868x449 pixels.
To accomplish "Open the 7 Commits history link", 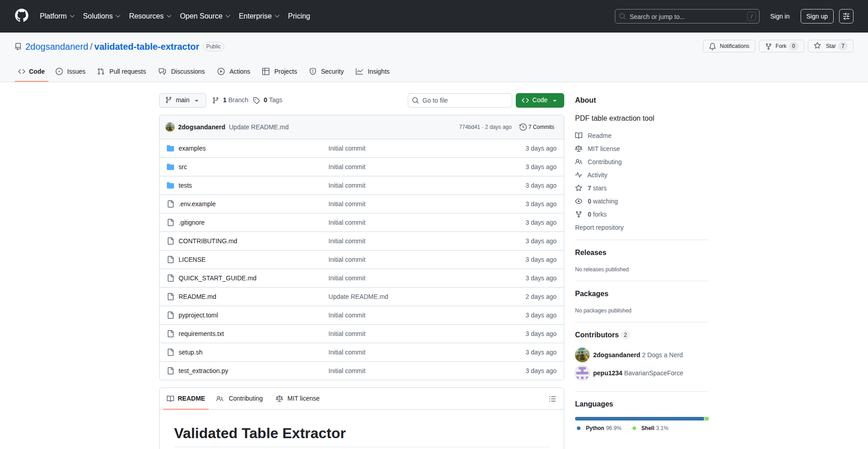I will pos(537,127).
